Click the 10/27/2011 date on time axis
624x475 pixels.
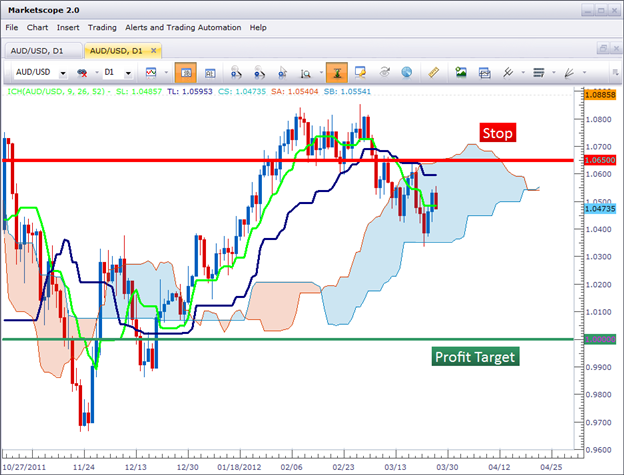24,467
